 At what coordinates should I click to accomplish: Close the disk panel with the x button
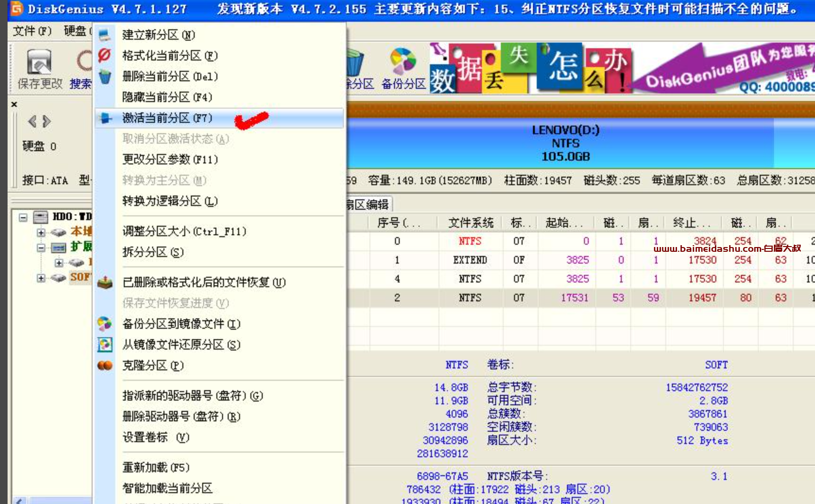[x=14, y=104]
